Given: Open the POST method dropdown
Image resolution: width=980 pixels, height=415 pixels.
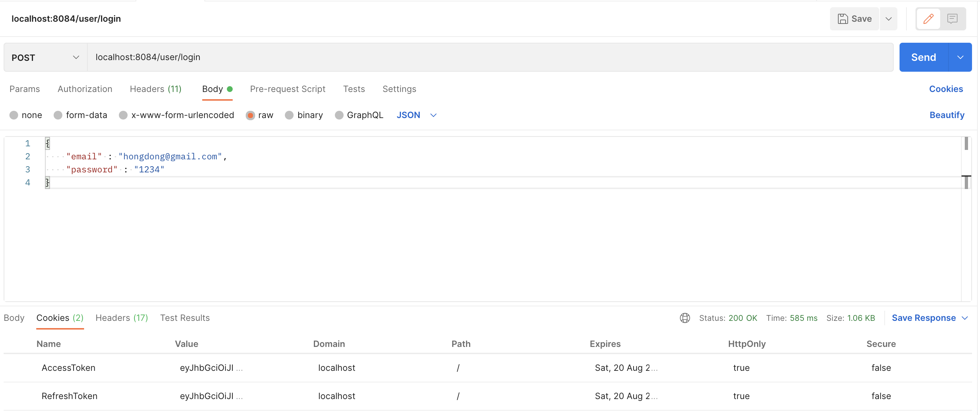Looking at the screenshot, I should [x=45, y=57].
